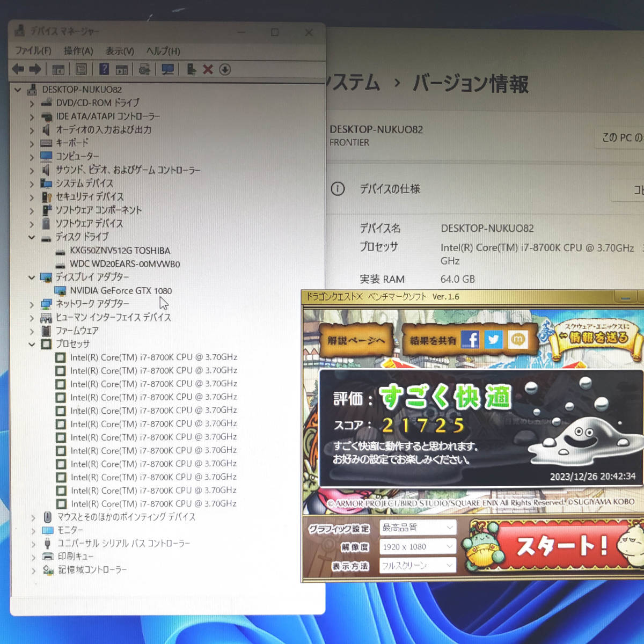Open the 表示方法 フルスクリーン dropdown
644x644 pixels.
(418, 565)
